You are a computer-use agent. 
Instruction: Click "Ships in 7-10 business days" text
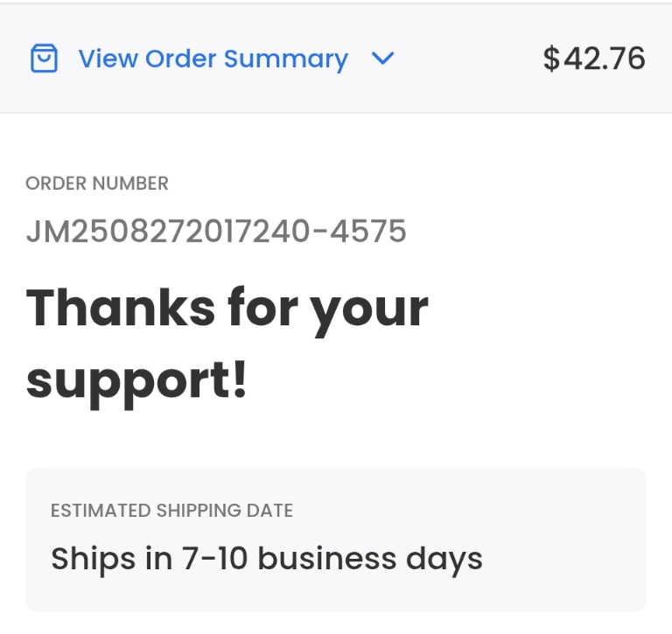pos(267,558)
